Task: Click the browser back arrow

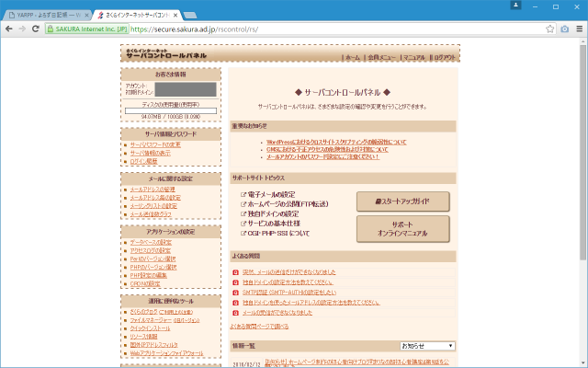Action: [10, 29]
